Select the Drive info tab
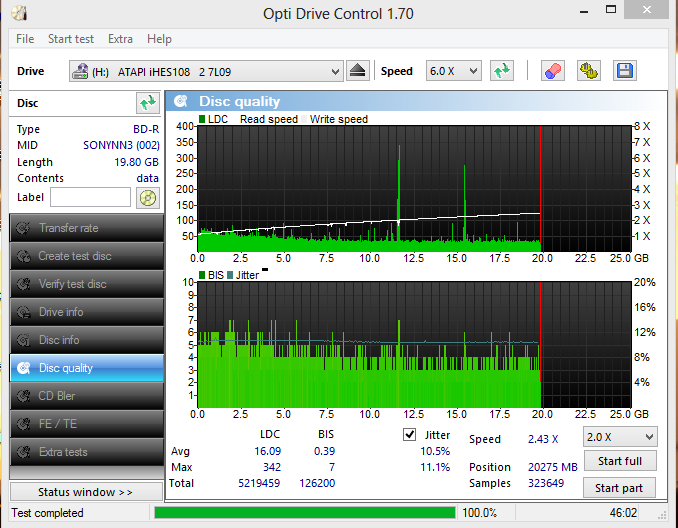 (x=87, y=312)
